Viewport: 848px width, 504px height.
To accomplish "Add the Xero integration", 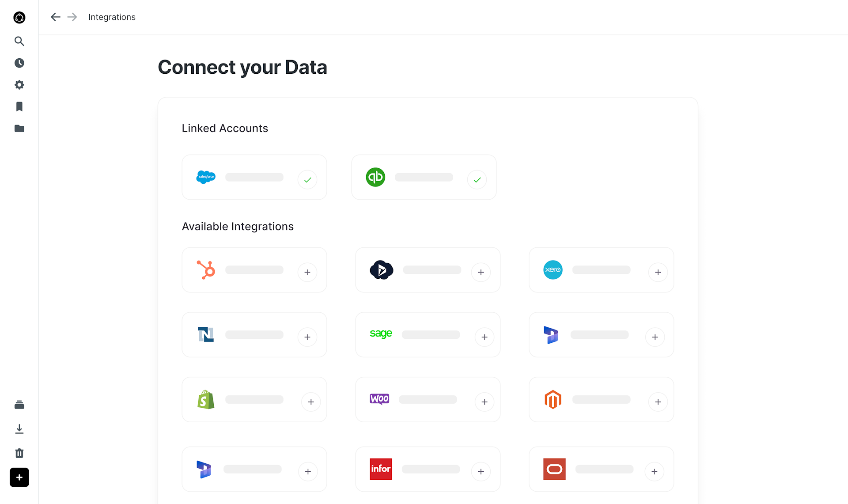I will (x=658, y=272).
